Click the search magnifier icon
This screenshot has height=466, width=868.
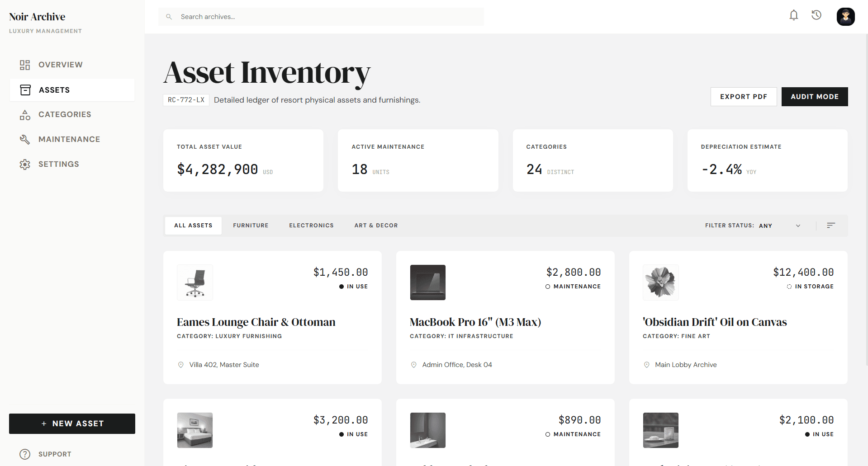click(x=169, y=17)
